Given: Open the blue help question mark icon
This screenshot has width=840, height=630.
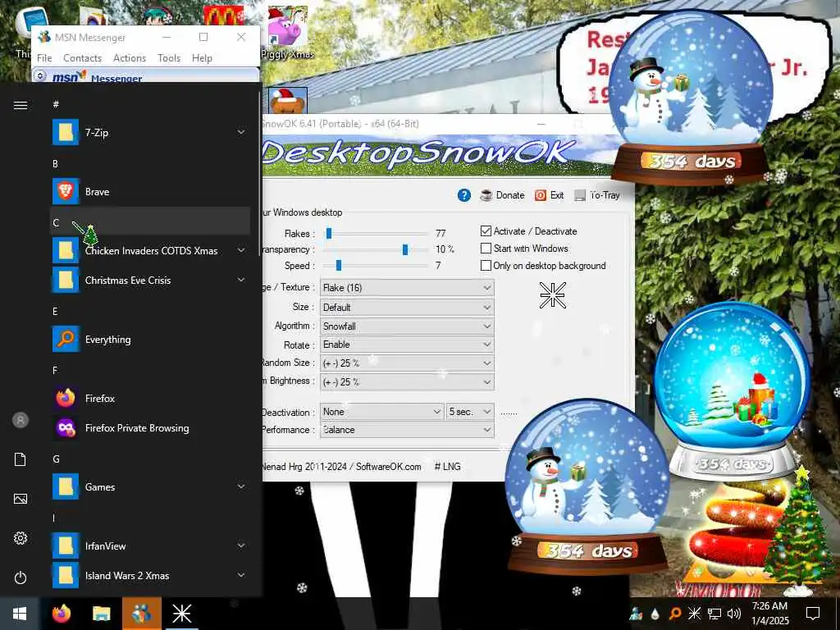Looking at the screenshot, I should point(464,195).
